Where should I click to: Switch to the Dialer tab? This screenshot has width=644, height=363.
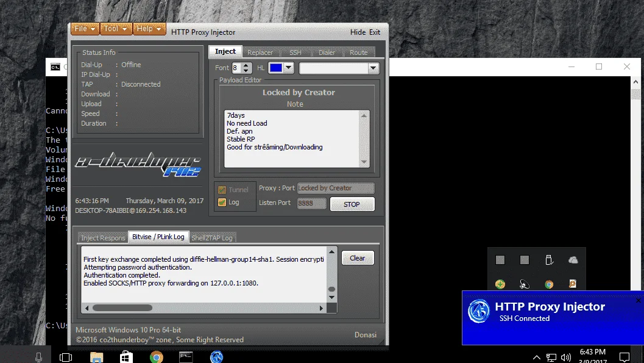pos(327,52)
